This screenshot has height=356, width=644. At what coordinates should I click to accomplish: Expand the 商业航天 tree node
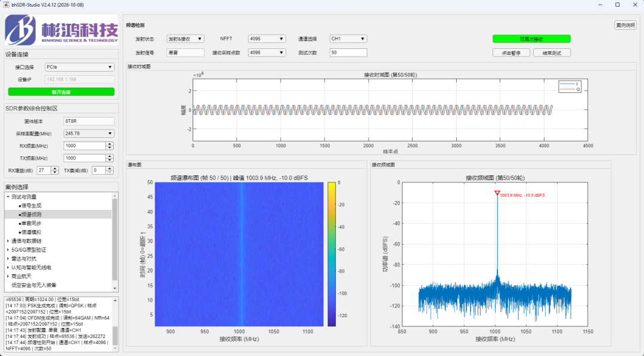[8, 276]
